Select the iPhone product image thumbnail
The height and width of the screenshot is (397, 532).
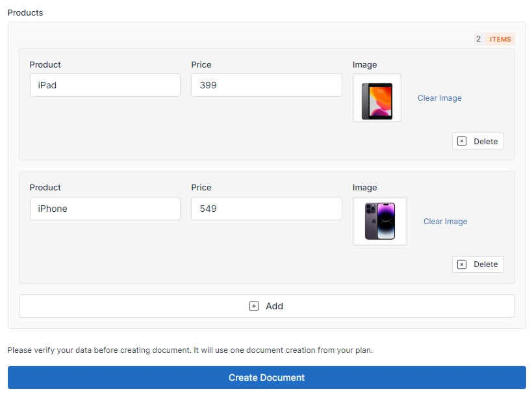click(x=380, y=222)
